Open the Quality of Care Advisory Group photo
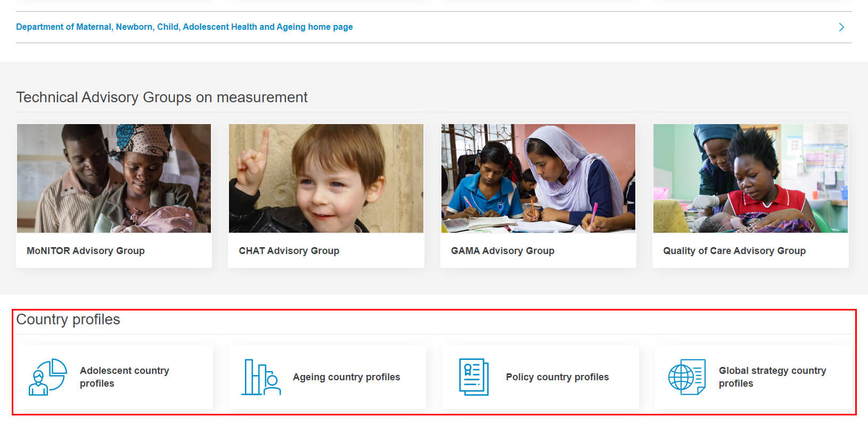Viewport: 868px width, 425px height. [750, 178]
